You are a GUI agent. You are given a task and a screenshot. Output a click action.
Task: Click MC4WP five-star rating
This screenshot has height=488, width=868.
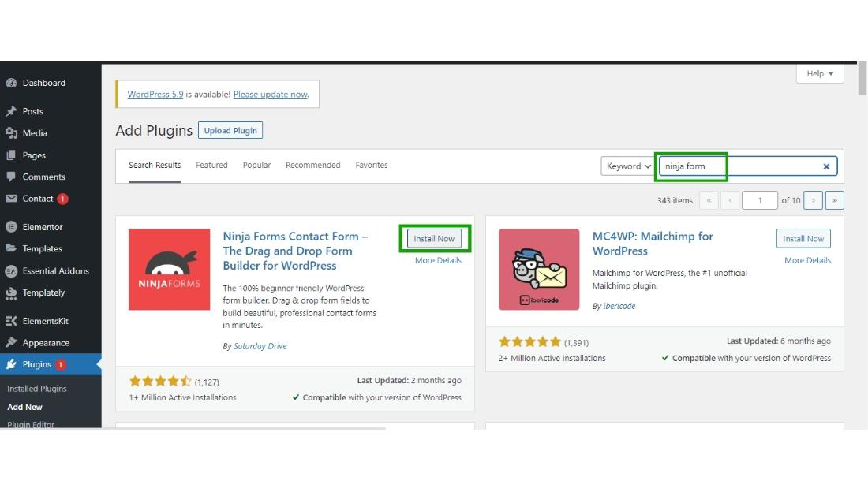pos(529,342)
